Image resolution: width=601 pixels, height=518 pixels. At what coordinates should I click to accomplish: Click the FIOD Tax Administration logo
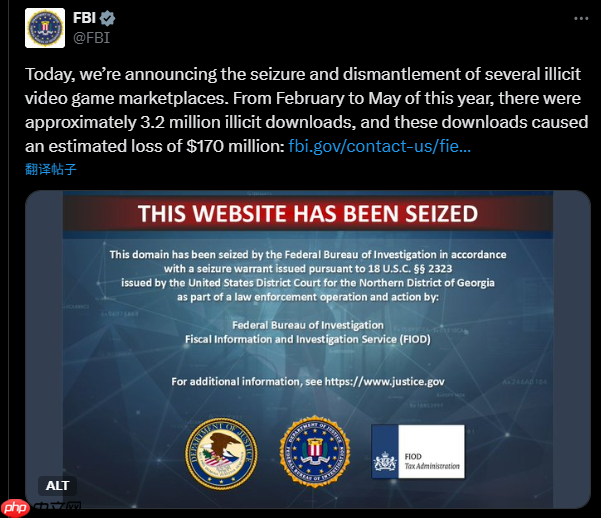click(x=418, y=451)
